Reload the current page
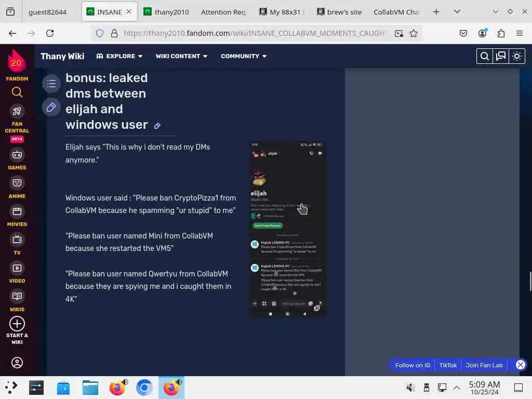Viewport: 532px width, 399px height. pos(50,33)
